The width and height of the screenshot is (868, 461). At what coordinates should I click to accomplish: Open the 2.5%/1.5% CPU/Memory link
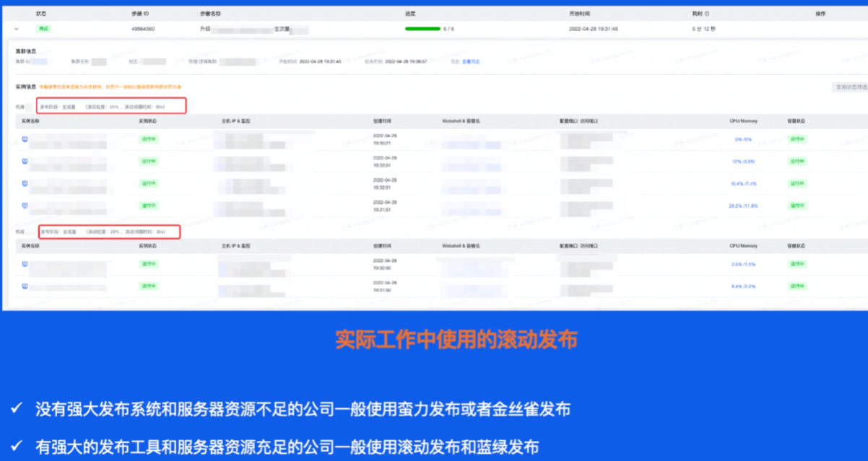[x=744, y=265]
